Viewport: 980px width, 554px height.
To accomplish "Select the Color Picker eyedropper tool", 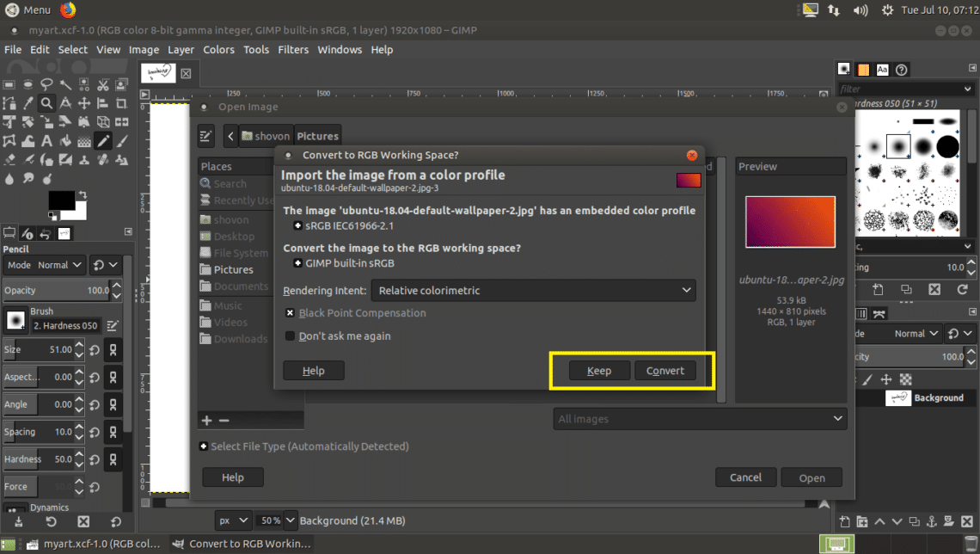I will (x=28, y=103).
